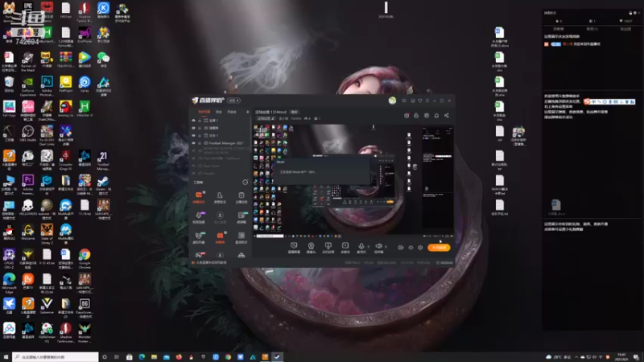Open the PotPlayer desktop icon
Screen dimensions: 644x362
pyautogui.click(x=66, y=84)
